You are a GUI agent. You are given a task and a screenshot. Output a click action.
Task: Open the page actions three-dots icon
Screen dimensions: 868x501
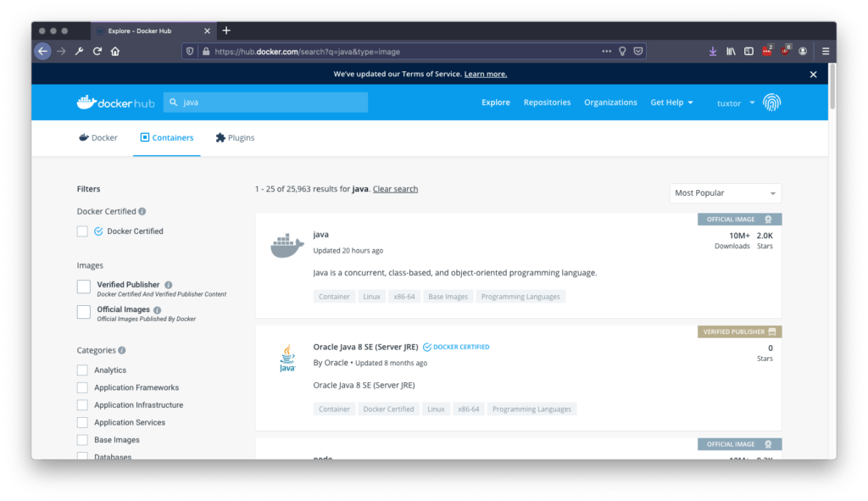coord(607,52)
